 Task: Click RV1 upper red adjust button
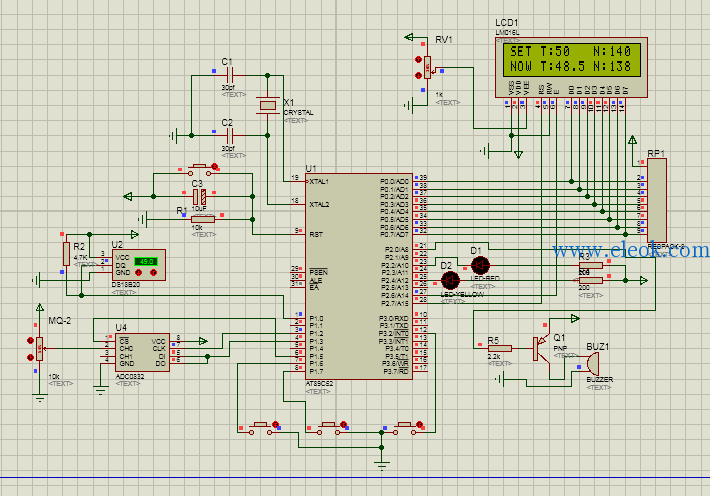tap(418, 59)
